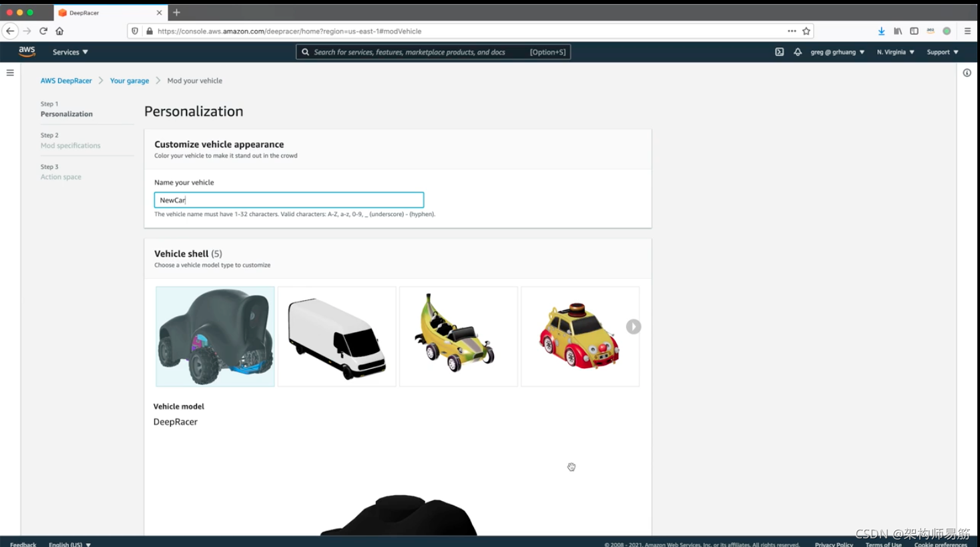Click the vehicle name input field
Viewport: 980px width, 547px height.
(289, 200)
